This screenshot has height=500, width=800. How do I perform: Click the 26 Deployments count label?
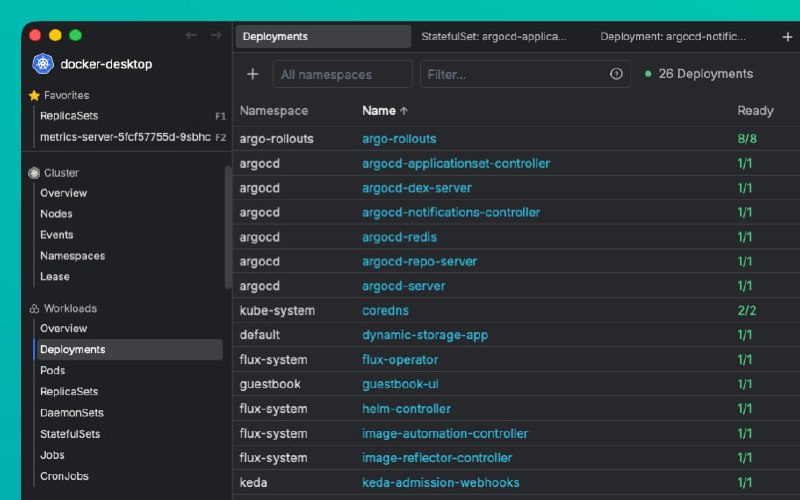706,74
